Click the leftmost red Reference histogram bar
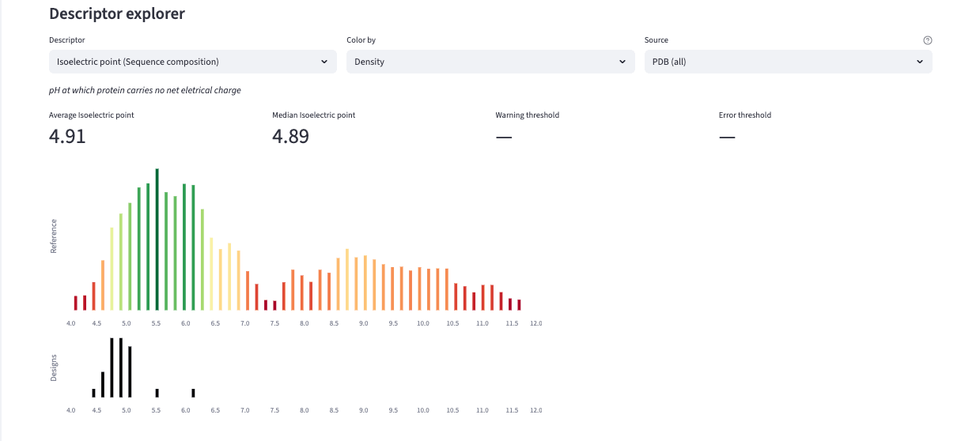The width and height of the screenshot is (980, 441). click(76, 303)
